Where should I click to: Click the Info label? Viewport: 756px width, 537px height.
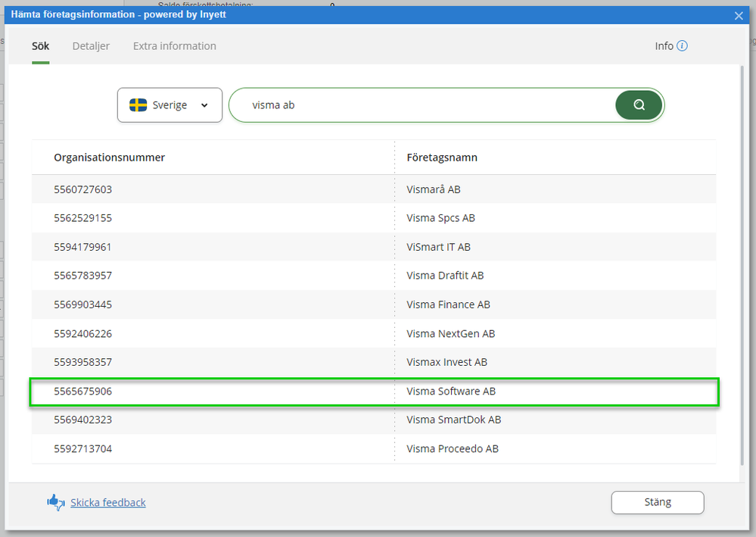tap(664, 46)
